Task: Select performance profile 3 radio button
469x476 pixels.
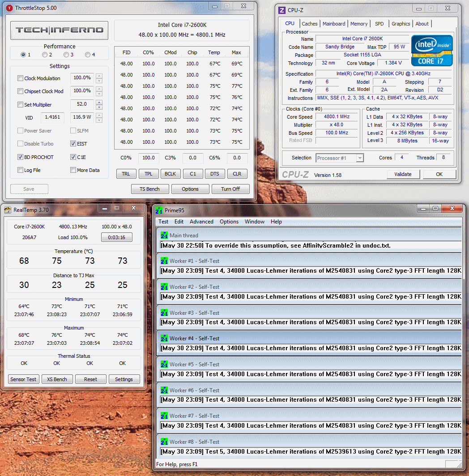Action: 66,55
